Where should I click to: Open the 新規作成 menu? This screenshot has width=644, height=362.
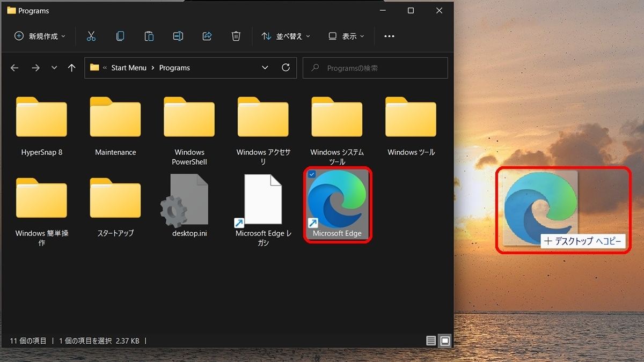40,36
